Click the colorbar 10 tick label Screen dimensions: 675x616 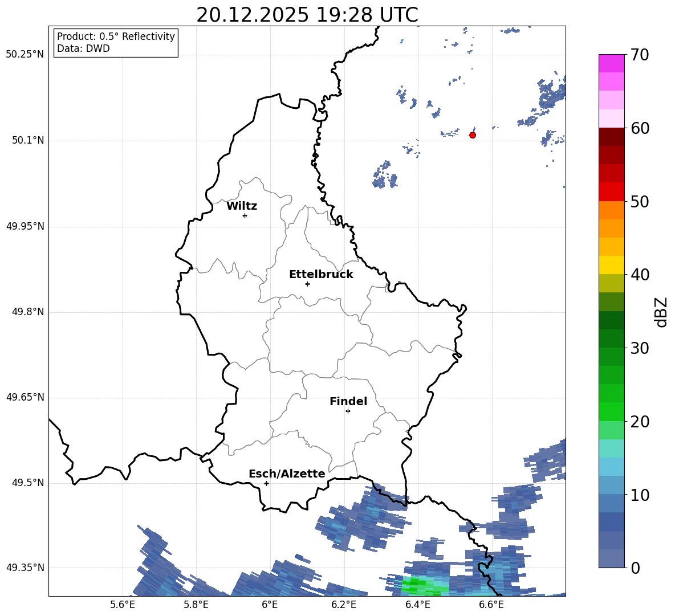[x=640, y=495]
